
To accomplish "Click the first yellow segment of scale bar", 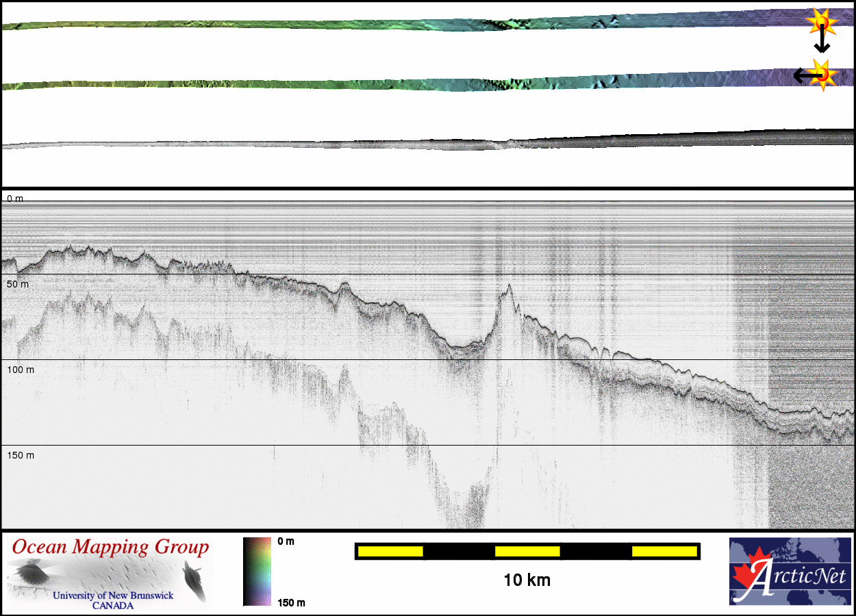I will (390, 551).
